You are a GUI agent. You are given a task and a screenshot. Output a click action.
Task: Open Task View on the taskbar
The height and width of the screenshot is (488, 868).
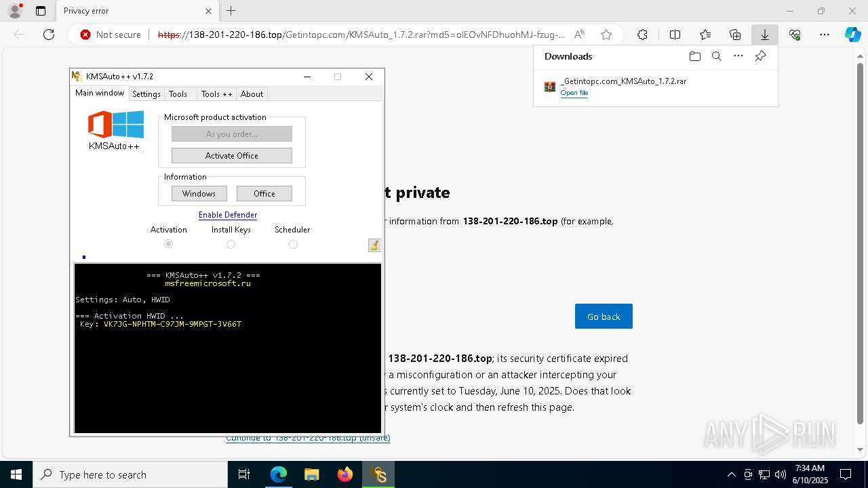tap(244, 474)
